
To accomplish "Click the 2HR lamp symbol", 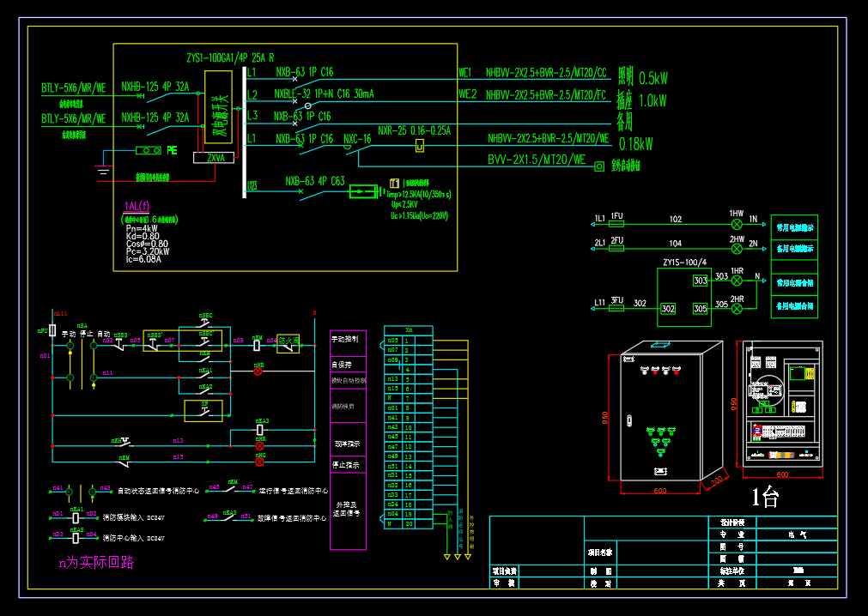I will click(x=737, y=309).
